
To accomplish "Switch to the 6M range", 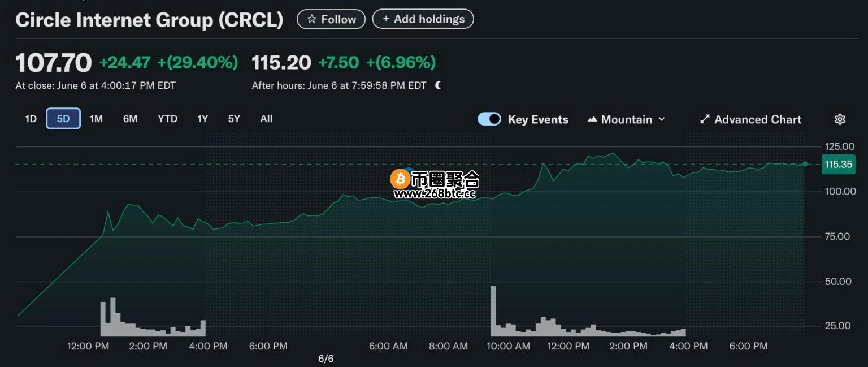I will pos(130,119).
